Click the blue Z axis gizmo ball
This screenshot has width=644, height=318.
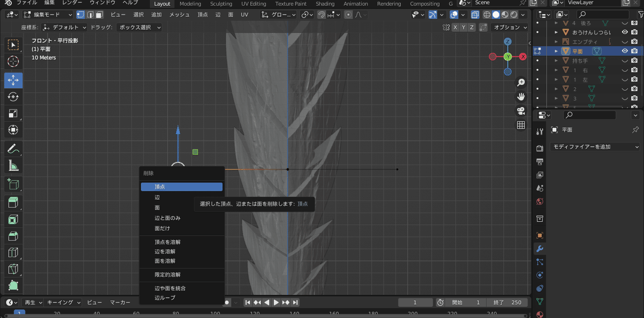[508, 42]
